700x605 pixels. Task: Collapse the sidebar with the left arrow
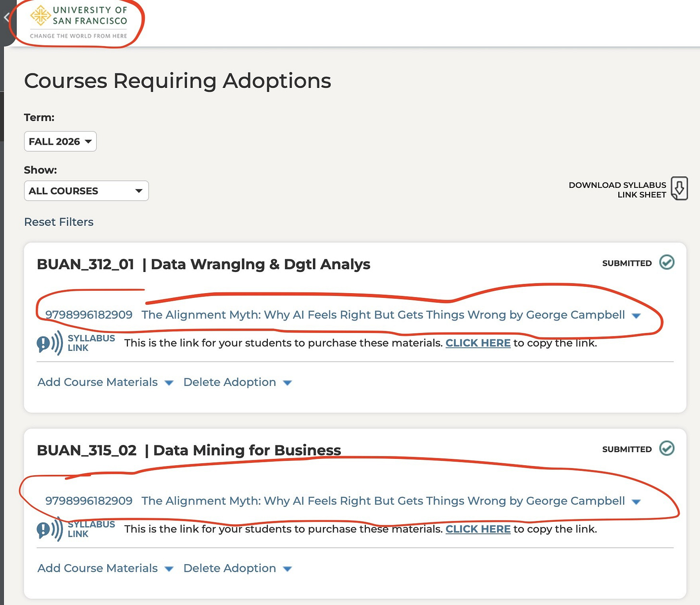7,18
